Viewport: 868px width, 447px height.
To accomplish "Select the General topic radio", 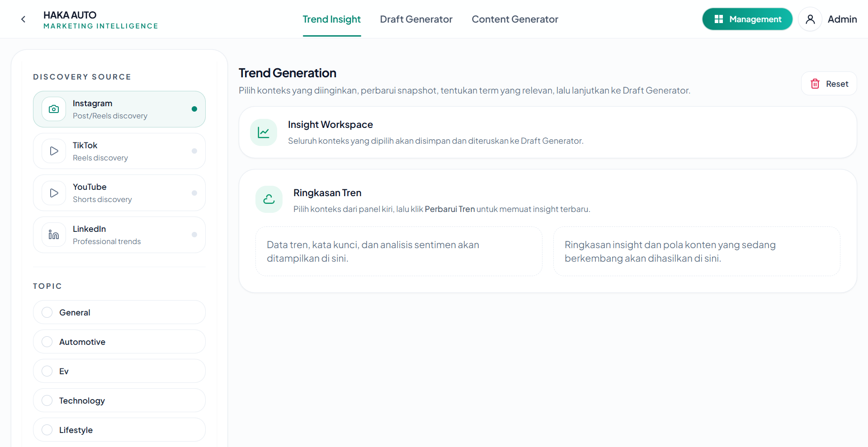I will [x=47, y=312].
